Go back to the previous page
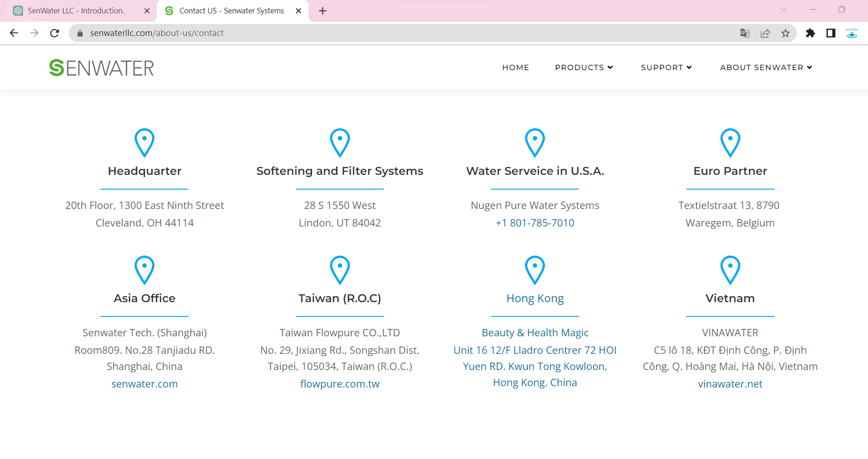The width and height of the screenshot is (868, 459). click(14, 33)
